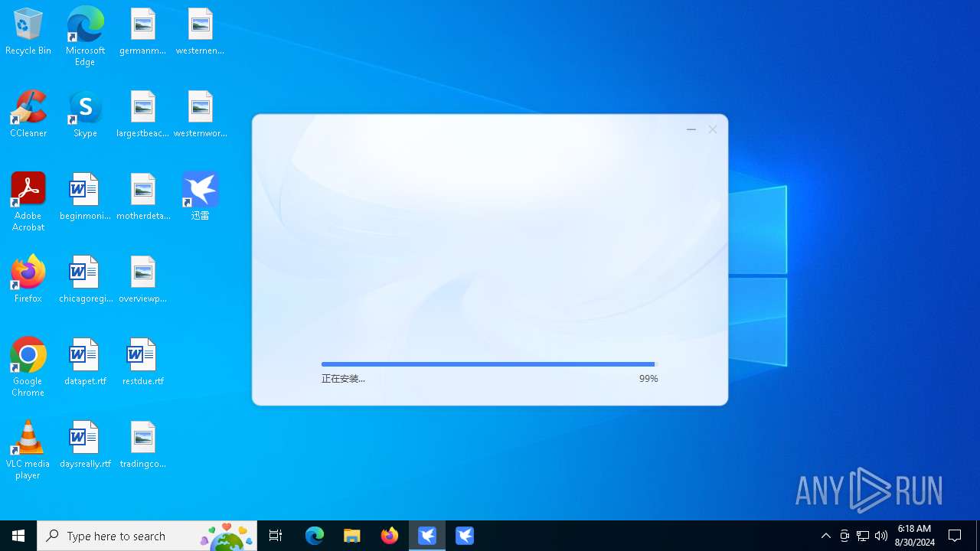Viewport: 980px width, 551px height.
Task: Open Task View from taskbar
Action: click(x=276, y=536)
